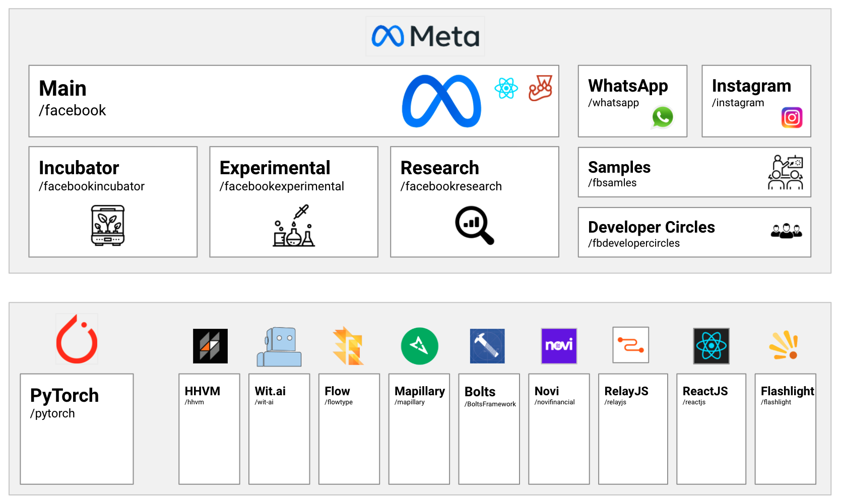
Task: Click the Flow yellow logo icon
Action: click(x=348, y=346)
